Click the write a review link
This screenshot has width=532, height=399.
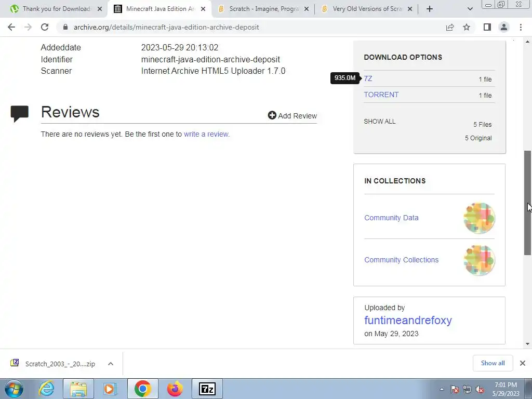click(206, 134)
